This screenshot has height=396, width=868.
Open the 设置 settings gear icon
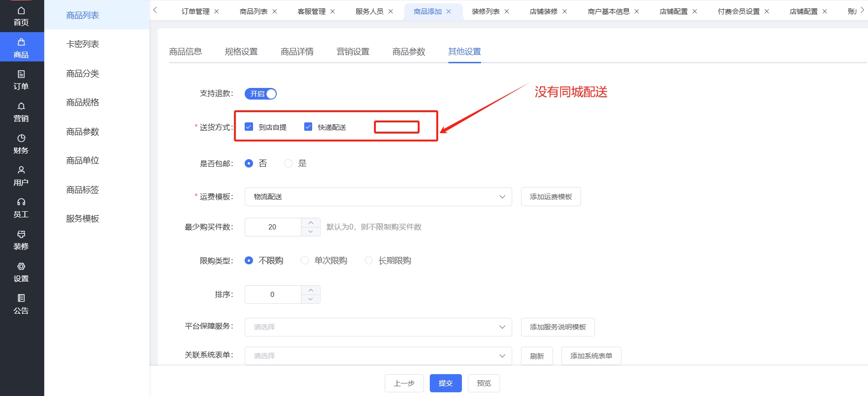pos(21,272)
